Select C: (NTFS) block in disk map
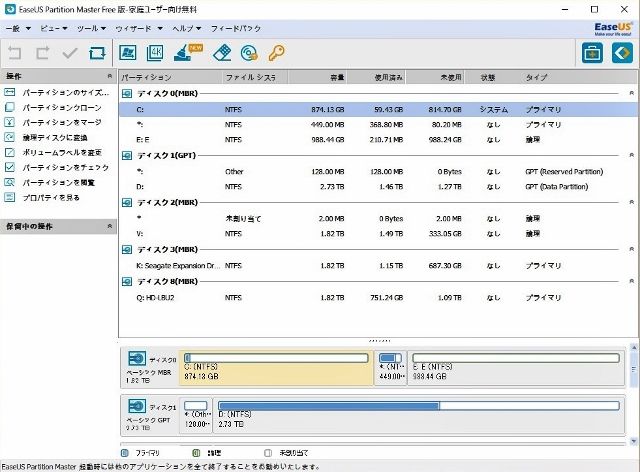This screenshot has width=640, height=472. (x=276, y=368)
